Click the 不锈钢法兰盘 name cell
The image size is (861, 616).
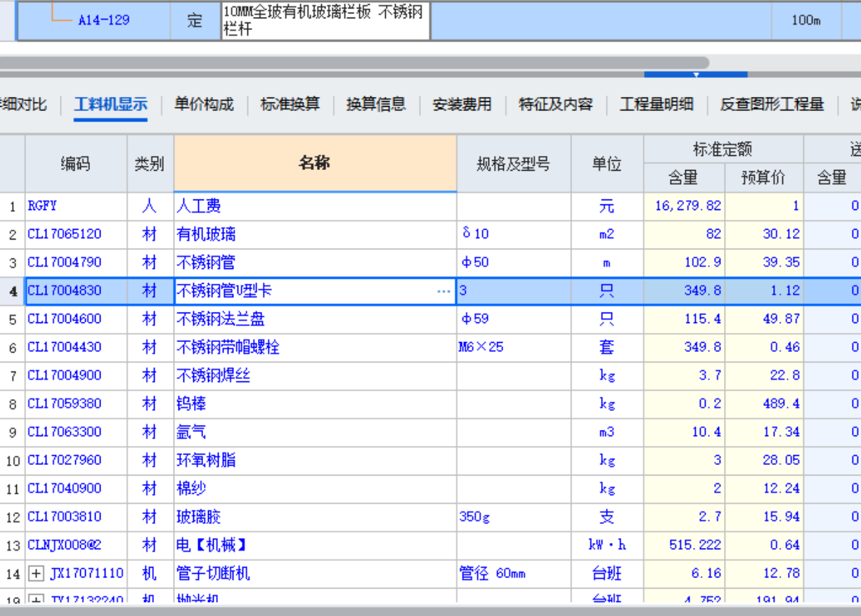click(x=315, y=319)
